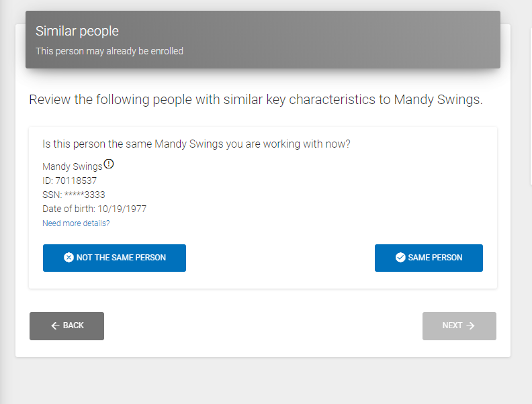This screenshot has height=404, width=532.
Task: Confirm with the 'SAME PERSON' button label
Action: pyautogui.click(x=435, y=258)
